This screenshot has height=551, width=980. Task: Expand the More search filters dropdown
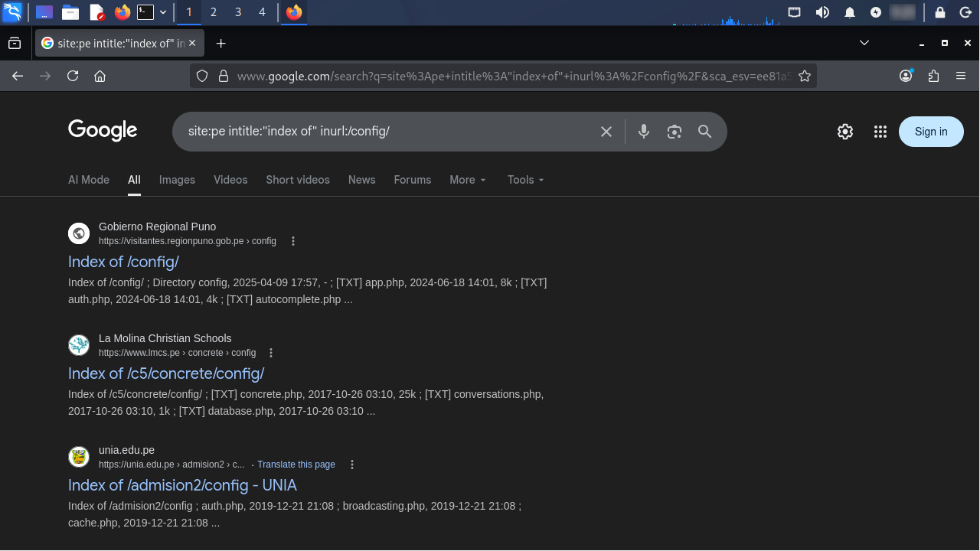(x=467, y=180)
